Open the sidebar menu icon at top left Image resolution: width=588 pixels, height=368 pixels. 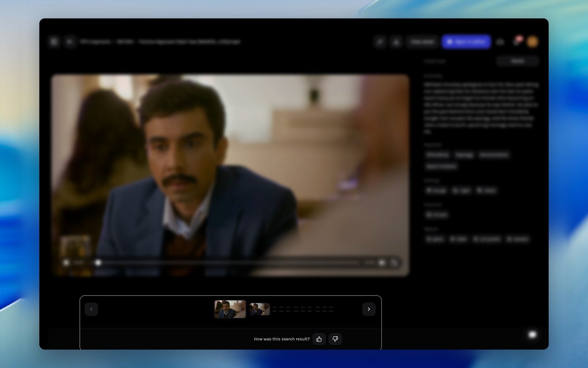(x=54, y=42)
